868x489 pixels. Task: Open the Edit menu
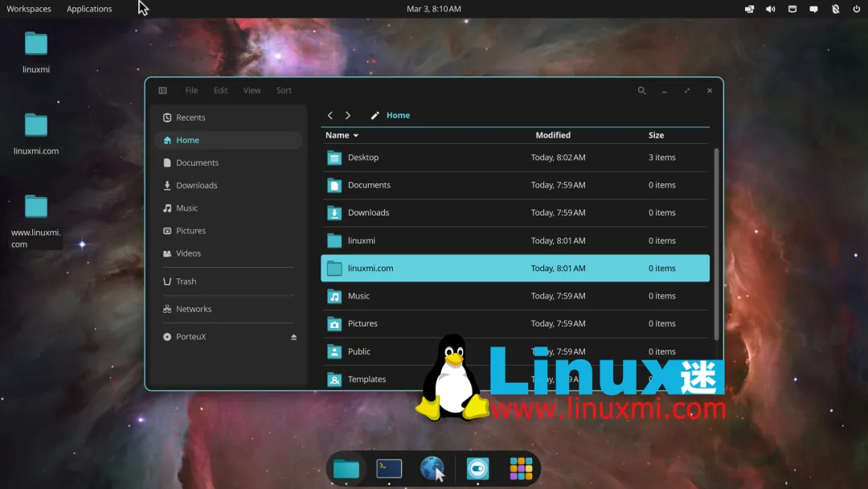[220, 90]
